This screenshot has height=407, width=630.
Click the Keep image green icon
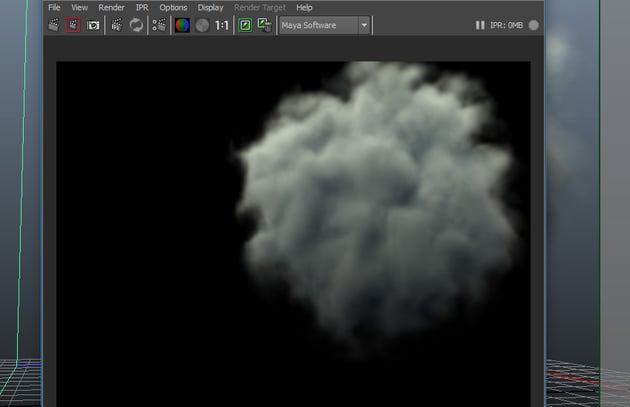245,25
